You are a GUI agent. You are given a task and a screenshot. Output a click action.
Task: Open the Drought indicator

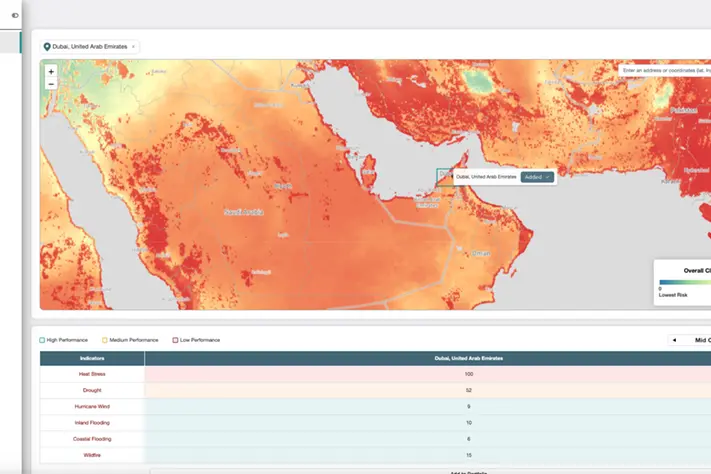[92, 390]
